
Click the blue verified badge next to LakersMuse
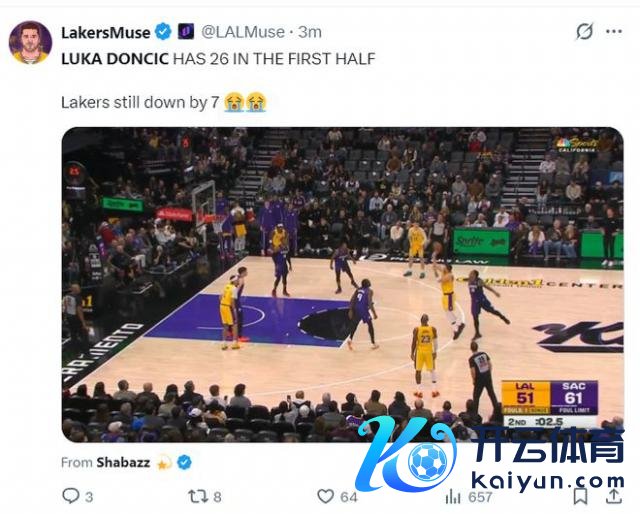[164, 31]
